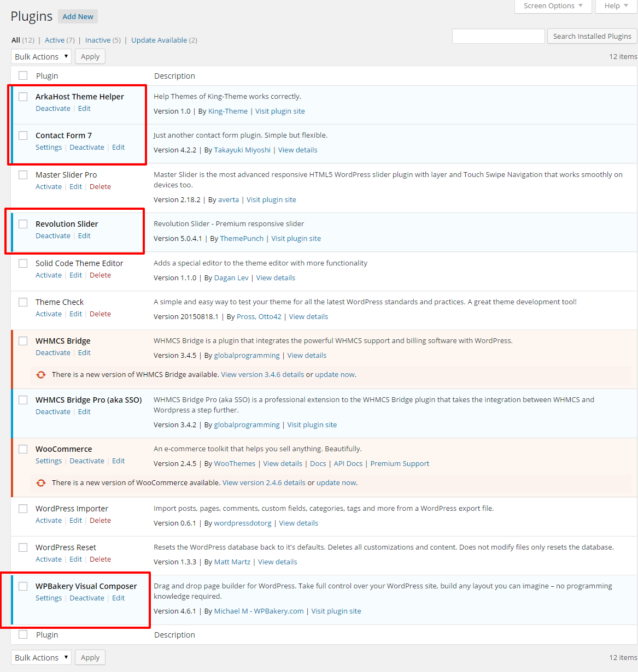
Task: Open the ThemePunch author link
Action: tap(242, 239)
